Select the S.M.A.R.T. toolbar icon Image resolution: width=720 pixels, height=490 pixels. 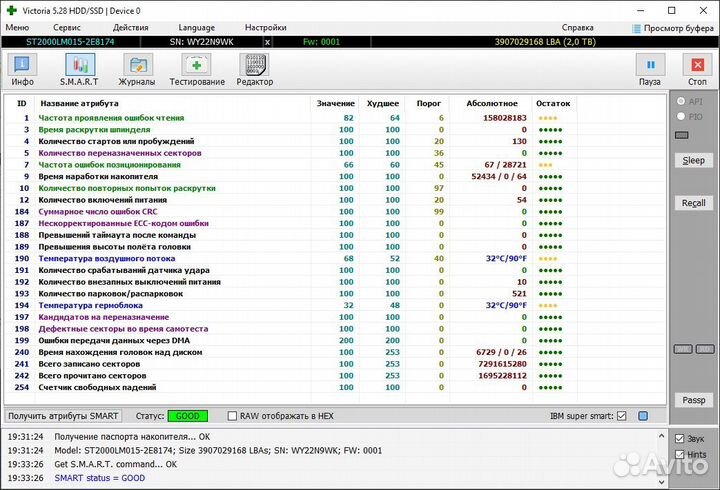[79, 69]
